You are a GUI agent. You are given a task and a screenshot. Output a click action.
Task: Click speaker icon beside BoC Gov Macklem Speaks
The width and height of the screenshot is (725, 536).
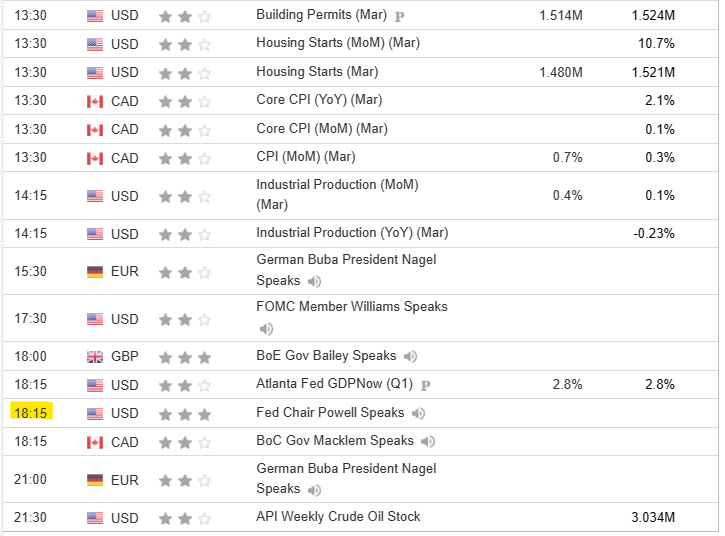[x=428, y=442]
